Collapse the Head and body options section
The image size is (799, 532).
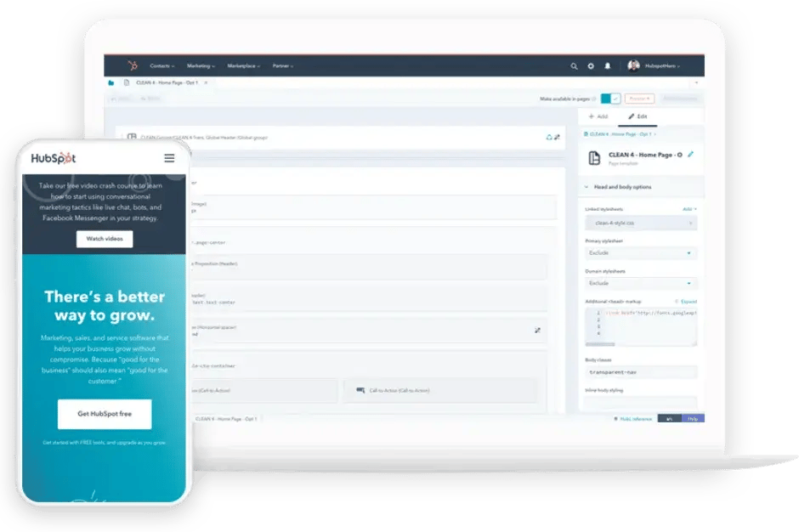coord(586,187)
